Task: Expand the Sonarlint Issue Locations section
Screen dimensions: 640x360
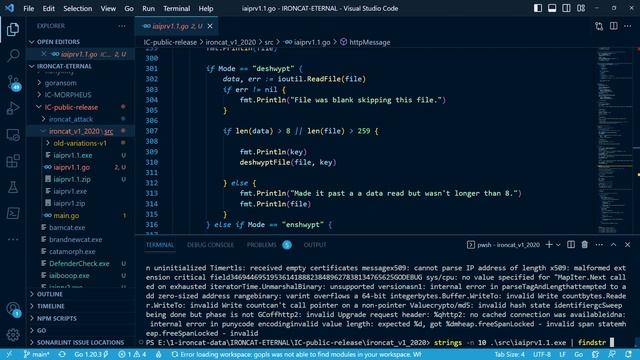Action: (x=80, y=342)
